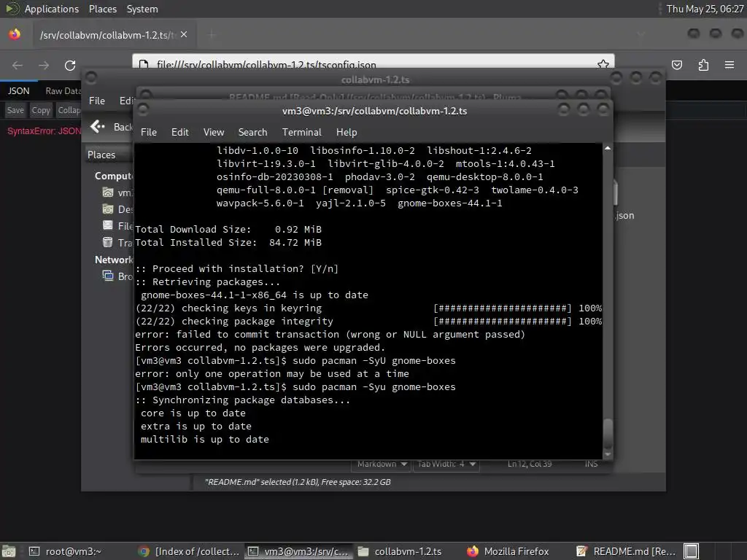Click the terminal scrollbar thumb
The height and width of the screenshot is (560, 747).
608,432
